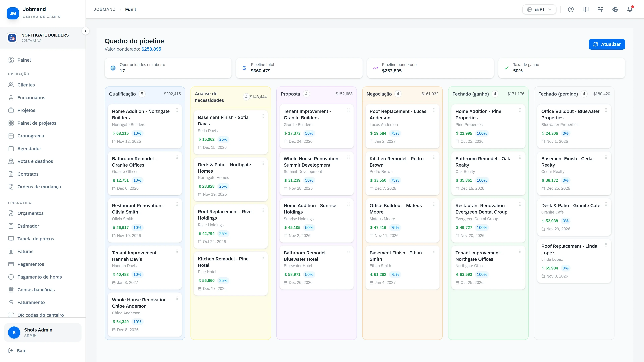The image size is (644, 362).
Task: Grab drag handle on Kitchen Remodel - Pine Hotel card
Action: (x=262, y=258)
